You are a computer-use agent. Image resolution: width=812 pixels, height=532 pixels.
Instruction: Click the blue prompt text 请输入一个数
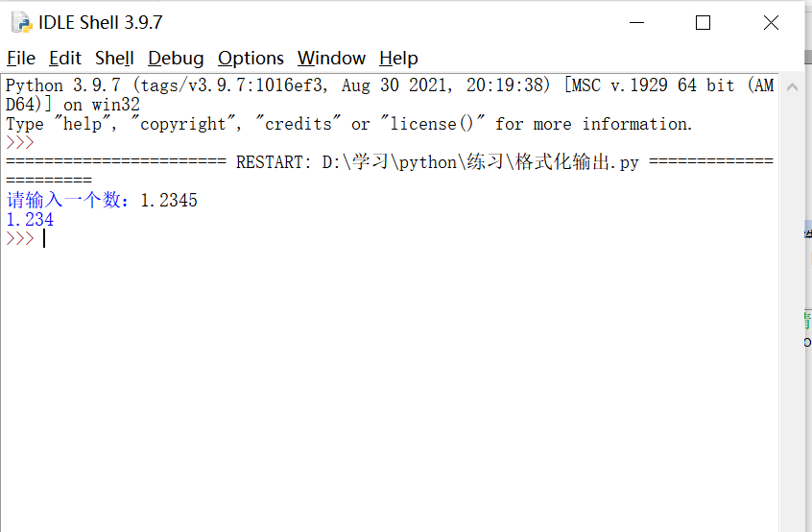tap(63, 200)
